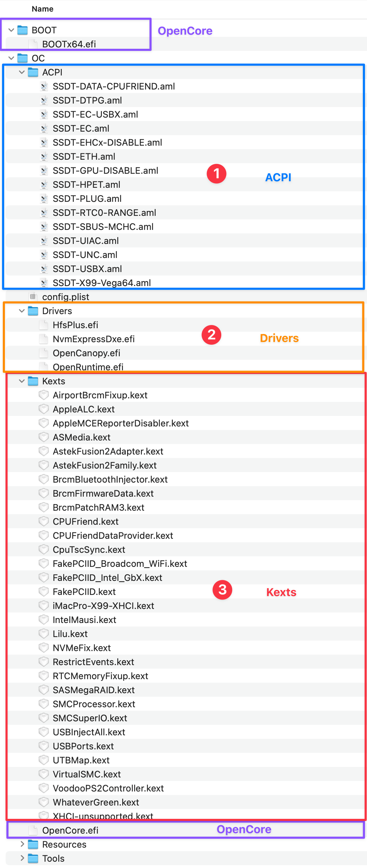
Task: Select the Drivers folder name
Action: [x=57, y=311]
